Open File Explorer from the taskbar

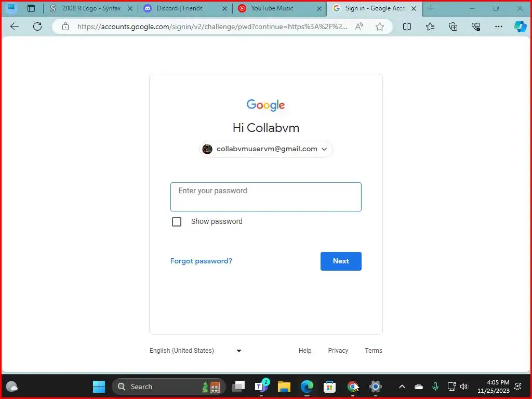284,387
